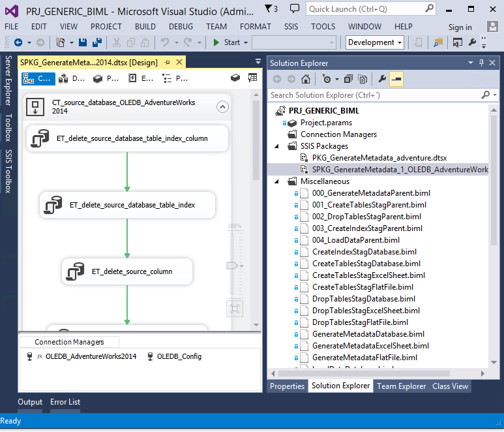This screenshot has width=504, height=432.
Task: Select the ET_delete_source_database_table_index task
Action: (x=127, y=205)
